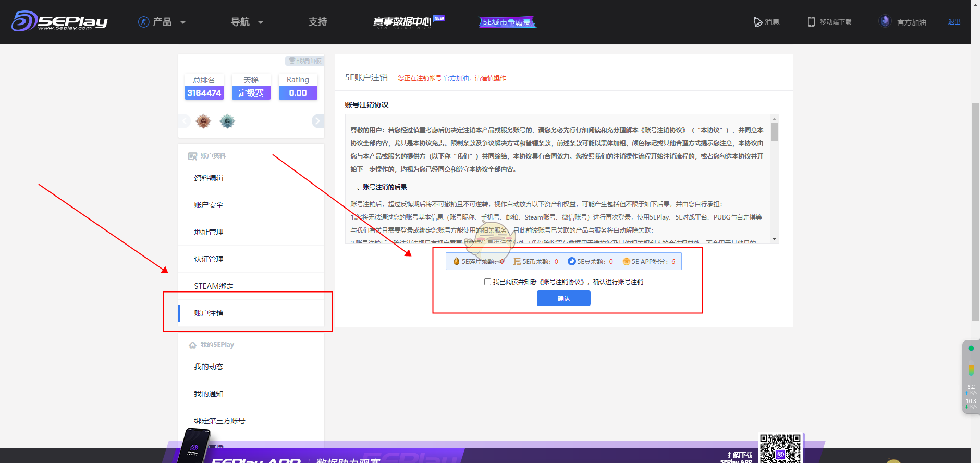The image size is (980, 463).
Task: Click the teal medal badge
Action: coord(227,121)
